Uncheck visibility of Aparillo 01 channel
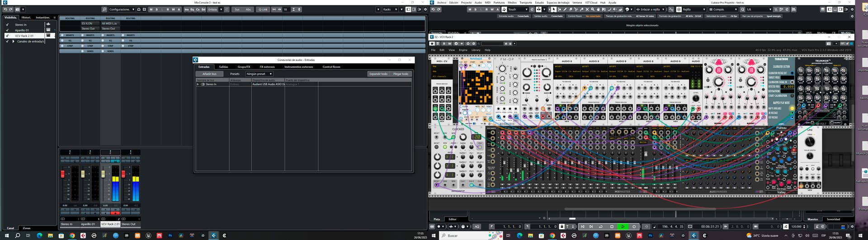 (x=7, y=30)
